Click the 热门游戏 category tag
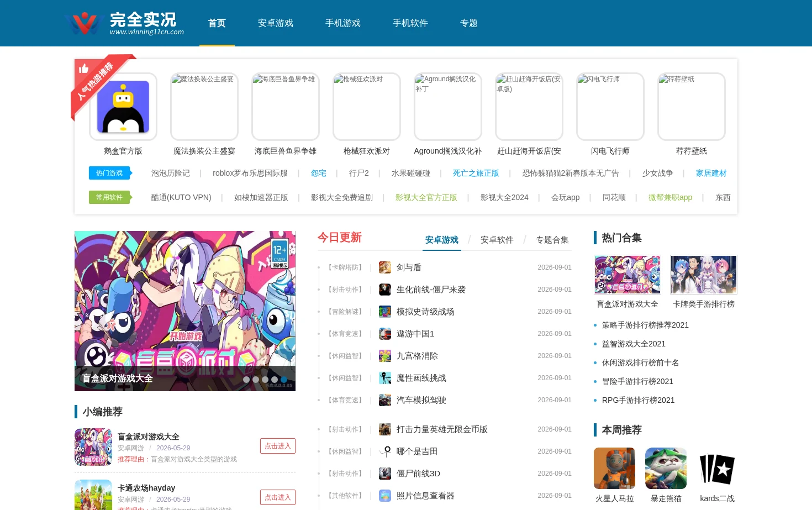Image resolution: width=812 pixels, height=510 pixels. pyautogui.click(x=110, y=173)
